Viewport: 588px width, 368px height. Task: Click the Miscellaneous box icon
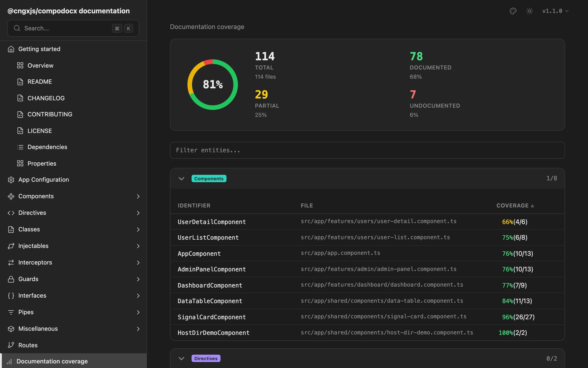pos(11,329)
